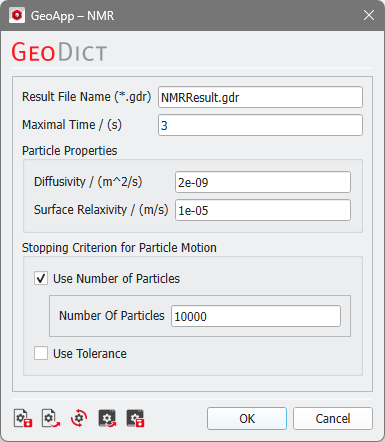Close the GeoApp – NMR dialog
This screenshot has height=442, width=385.
click(369, 15)
